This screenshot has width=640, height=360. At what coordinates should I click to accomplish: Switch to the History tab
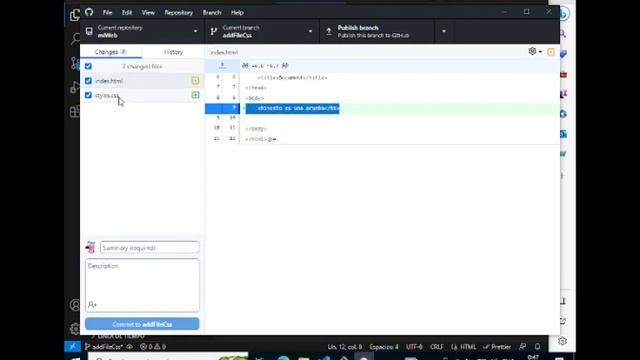pyautogui.click(x=173, y=52)
